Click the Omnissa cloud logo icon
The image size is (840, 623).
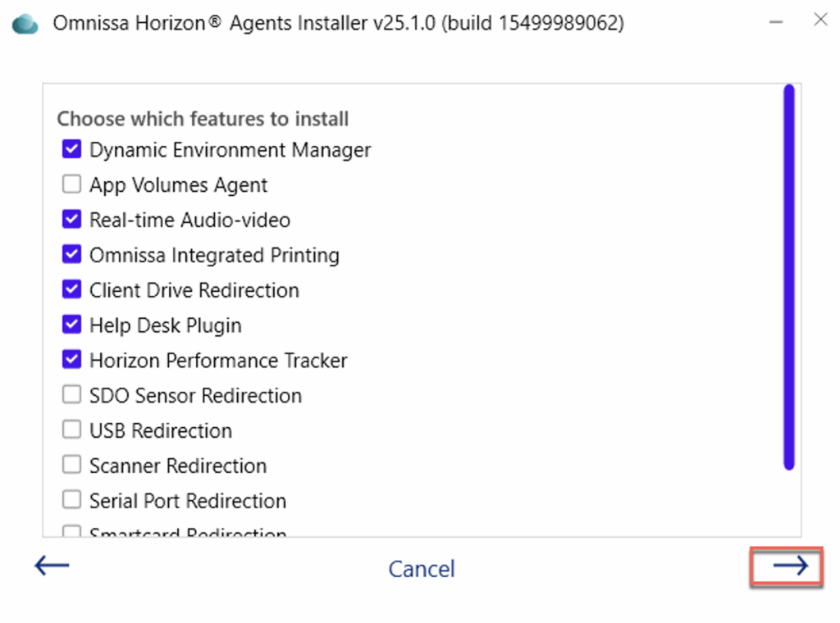(x=27, y=23)
